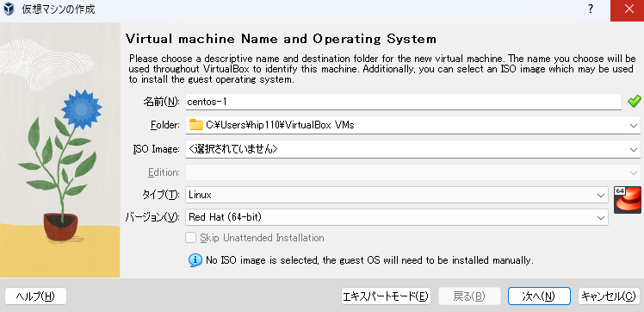Click the VirtualBox icon in the title bar
The width and height of the screenshot is (644, 312).
pos(9,9)
